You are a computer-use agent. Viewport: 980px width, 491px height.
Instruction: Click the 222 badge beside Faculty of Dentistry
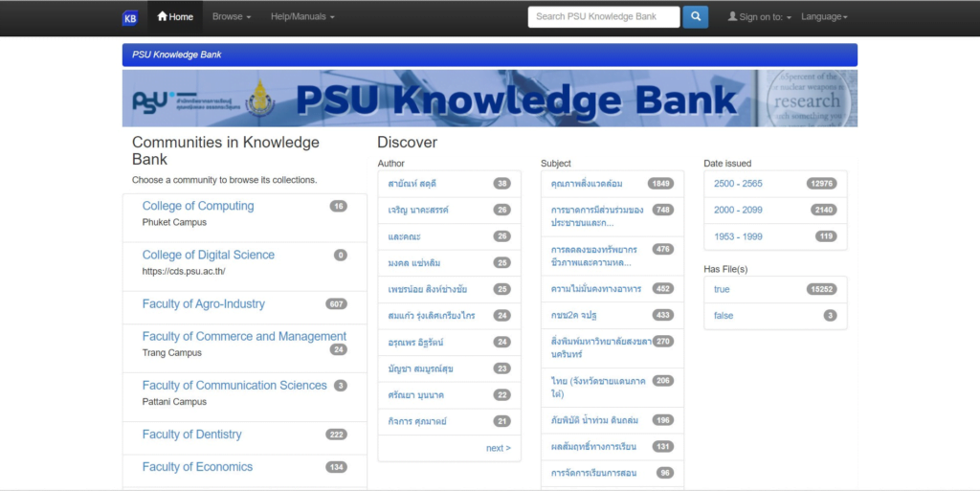point(336,435)
